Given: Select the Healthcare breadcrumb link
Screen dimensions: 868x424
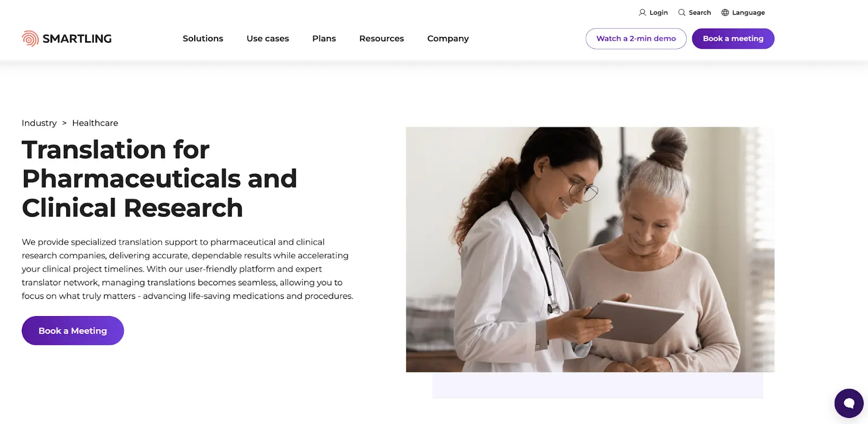Looking at the screenshot, I should 95,123.
